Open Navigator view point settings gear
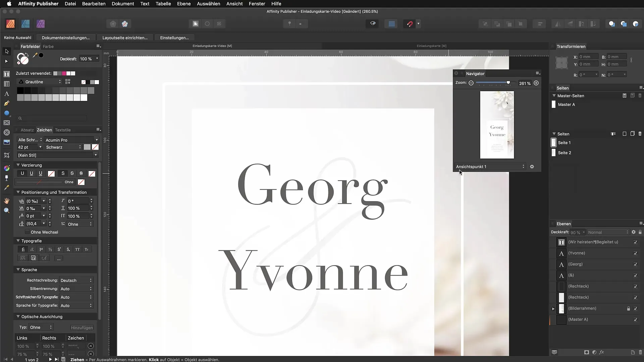This screenshot has width=644, height=362. coord(532,167)
